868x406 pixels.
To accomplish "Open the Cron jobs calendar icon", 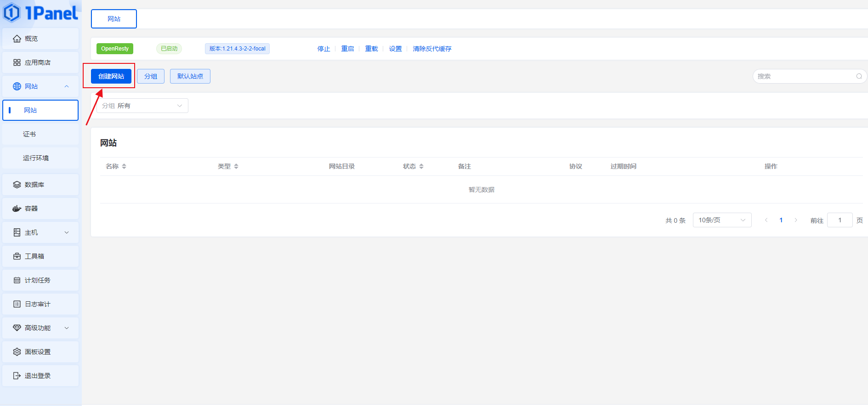I will pos(17,280).
